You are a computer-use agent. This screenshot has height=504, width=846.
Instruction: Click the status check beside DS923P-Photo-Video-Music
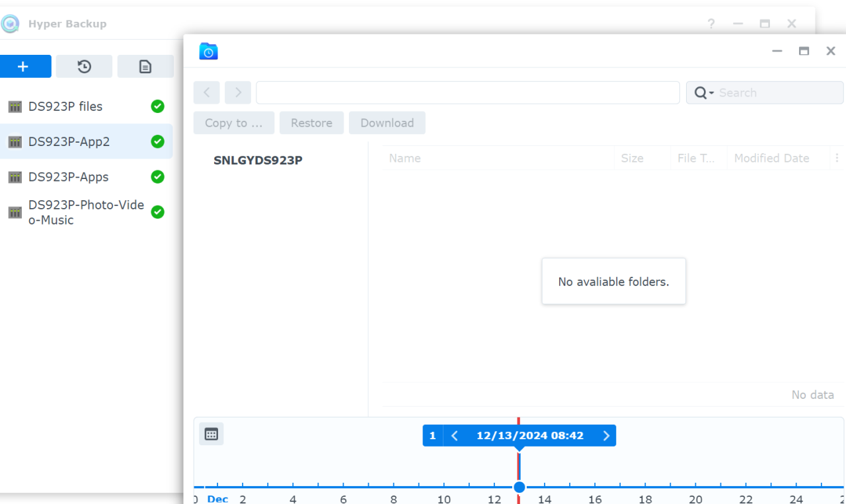point(157,212)
